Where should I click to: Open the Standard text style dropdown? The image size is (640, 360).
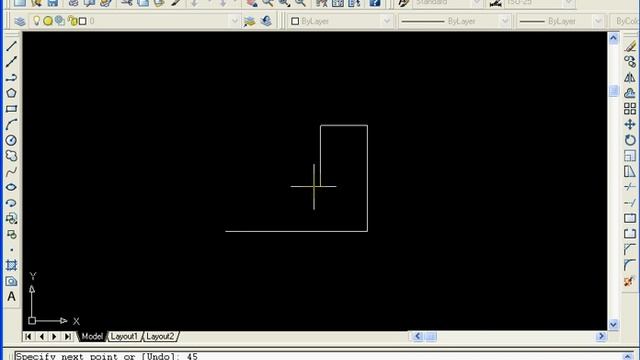pos(476,3)
